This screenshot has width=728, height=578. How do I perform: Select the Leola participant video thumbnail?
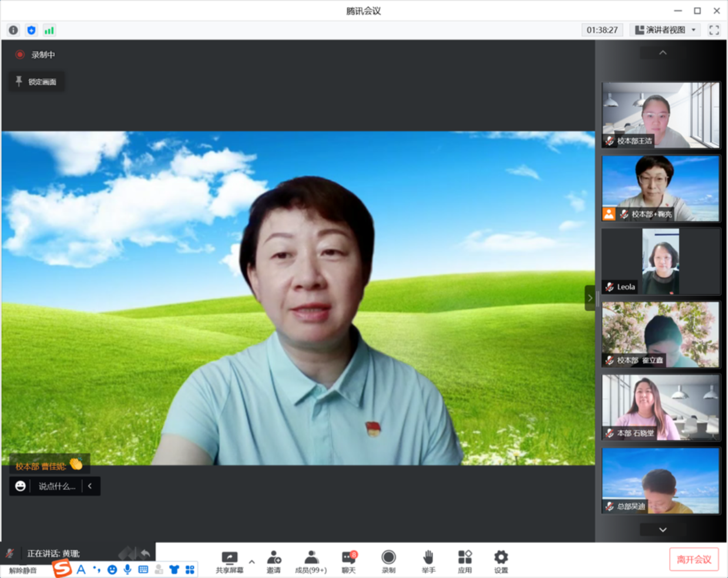click(x=660, y=262)
